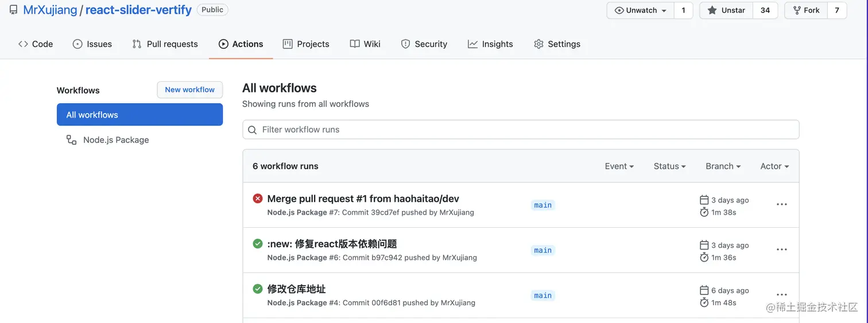Click the stopwatch icon next to 1m 36s

click(704, 258)
